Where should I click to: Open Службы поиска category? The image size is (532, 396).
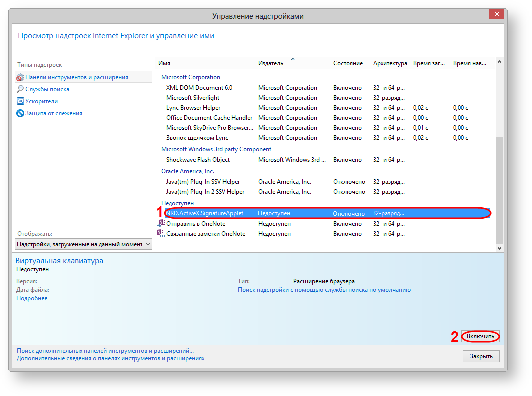click(47, 89)
